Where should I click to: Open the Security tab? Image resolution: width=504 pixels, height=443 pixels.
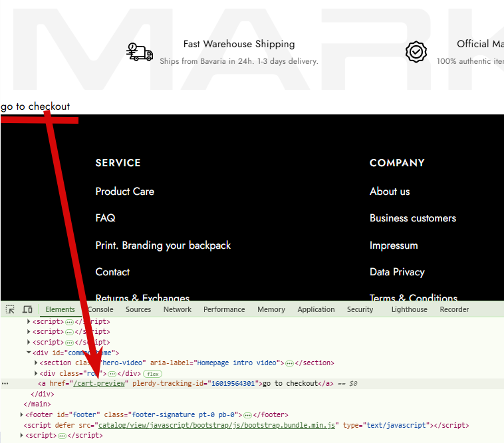pos(360,309)
